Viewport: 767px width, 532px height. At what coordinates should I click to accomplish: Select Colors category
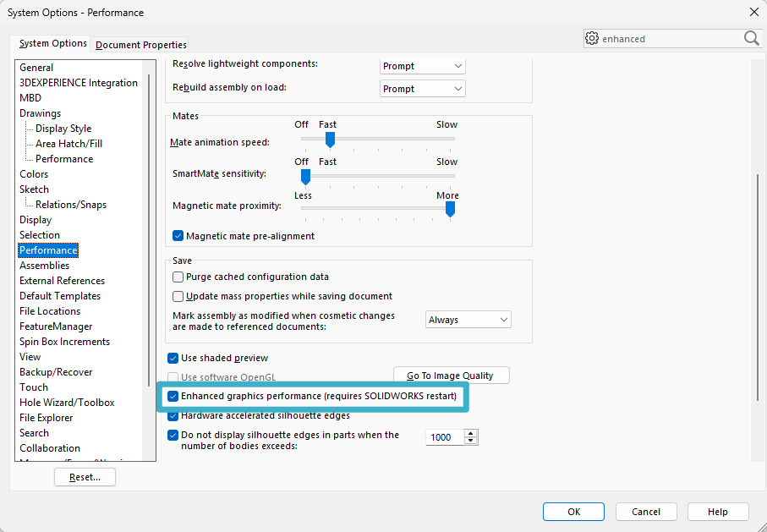[34, 173]
